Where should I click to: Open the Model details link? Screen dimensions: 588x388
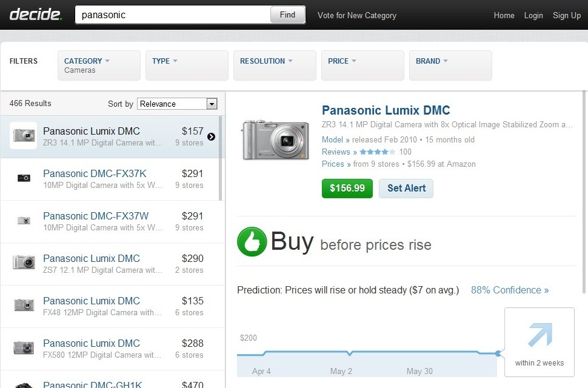click(x=336, y=140)
